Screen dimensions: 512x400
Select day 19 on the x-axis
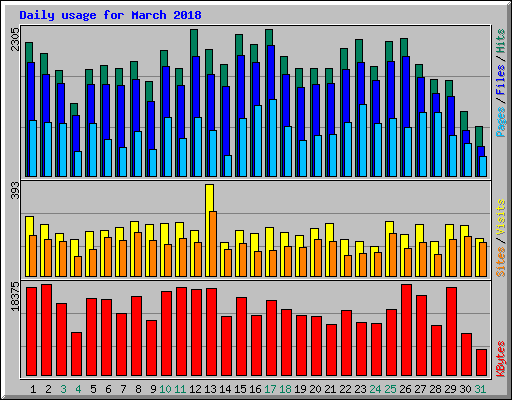tap(300, 389)
